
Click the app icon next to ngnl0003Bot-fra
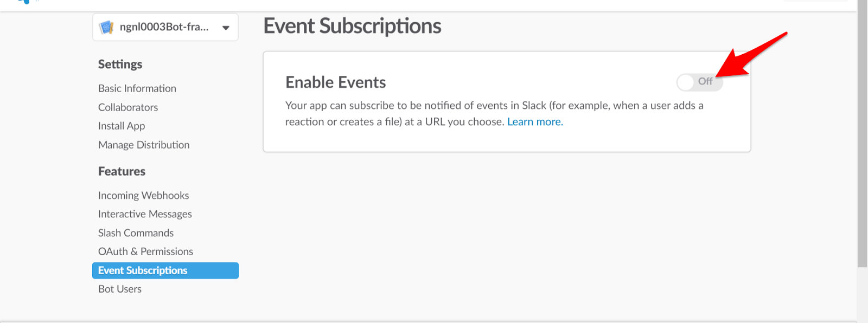point(106,27)
